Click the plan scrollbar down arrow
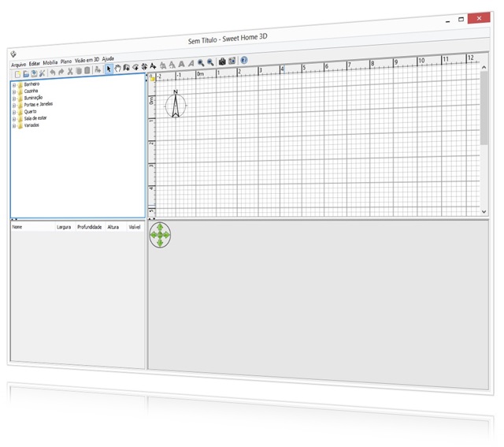 [x=484, y=212]
